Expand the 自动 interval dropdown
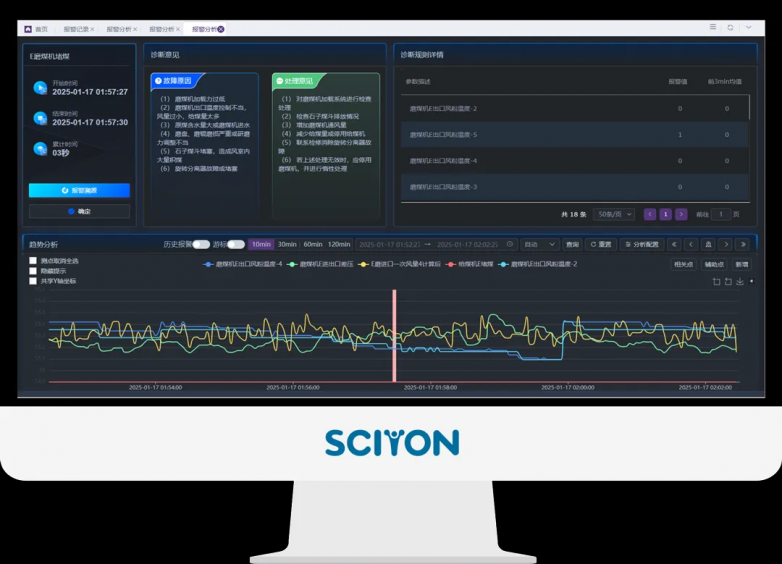 [539, 244]
